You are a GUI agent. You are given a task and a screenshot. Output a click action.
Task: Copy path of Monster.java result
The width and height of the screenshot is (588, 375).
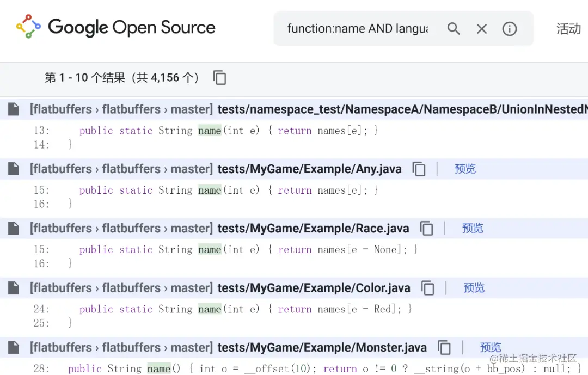[x=445, y=347]
